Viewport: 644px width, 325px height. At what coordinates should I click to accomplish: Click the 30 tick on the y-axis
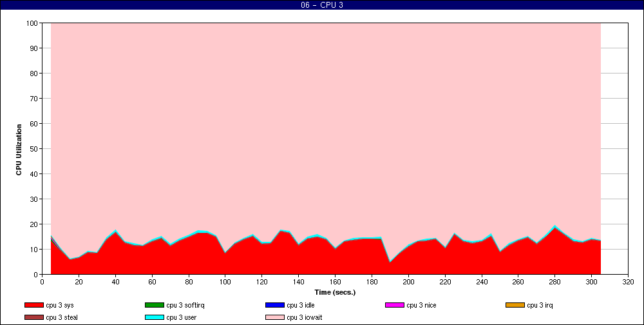[x=34, y=199]
